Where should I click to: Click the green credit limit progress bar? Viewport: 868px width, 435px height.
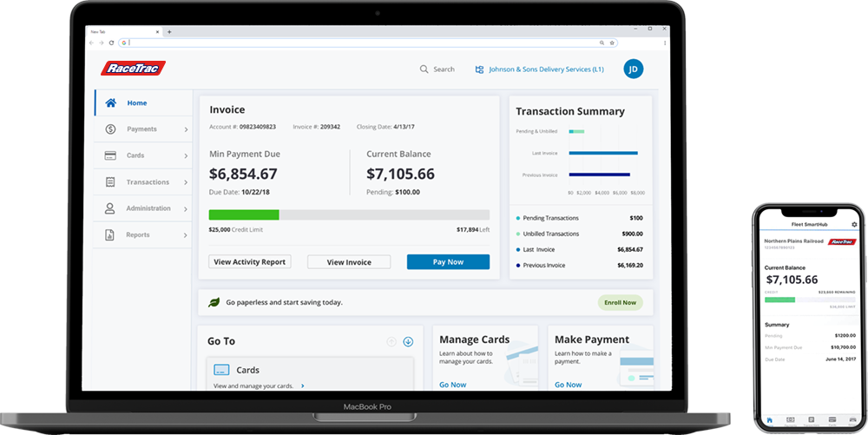[x=244, y=214]
